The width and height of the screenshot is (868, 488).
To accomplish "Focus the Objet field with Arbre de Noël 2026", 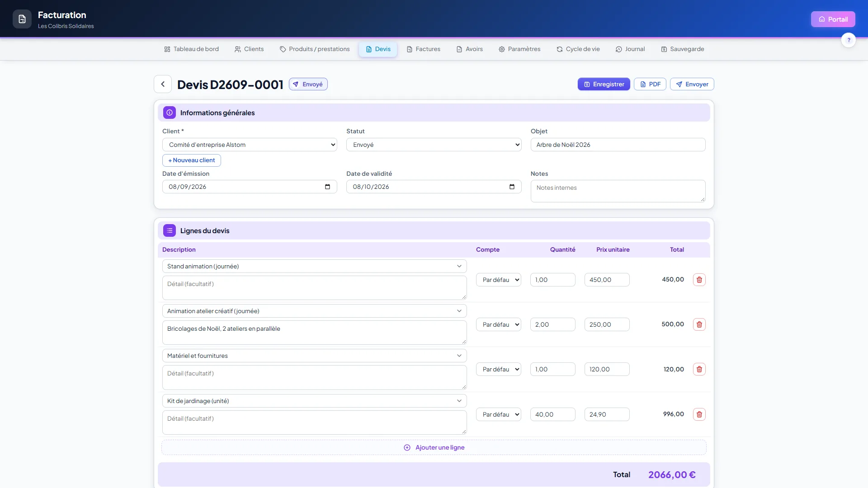I will [618, 145].
